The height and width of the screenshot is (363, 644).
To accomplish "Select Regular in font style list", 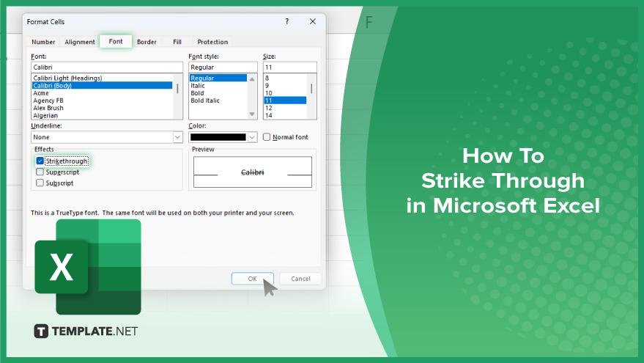I will [x=218, y=78].
